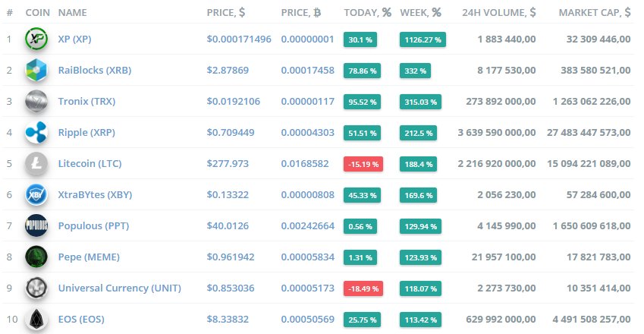Sort by the PRICE, $ column header
Screen dimensions: 644x334
pos(226,13)
